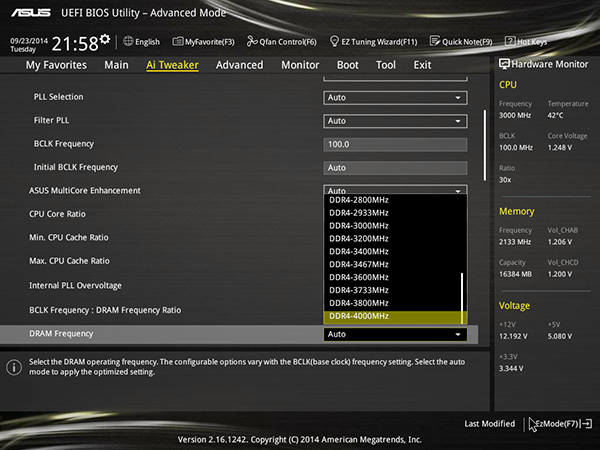Screen dimensions: 600x450
Task: Select Internal PLL Overvoltage setting
Action: click(x=75, y=285)
